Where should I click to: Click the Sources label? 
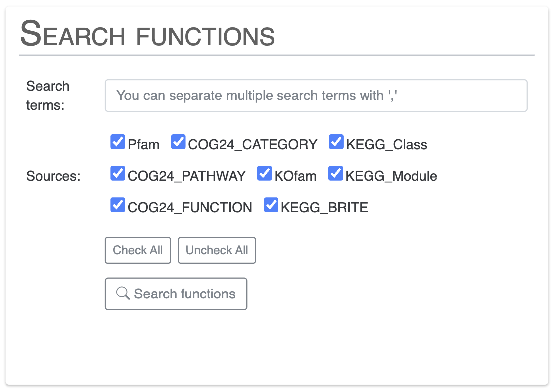(53, 176)
